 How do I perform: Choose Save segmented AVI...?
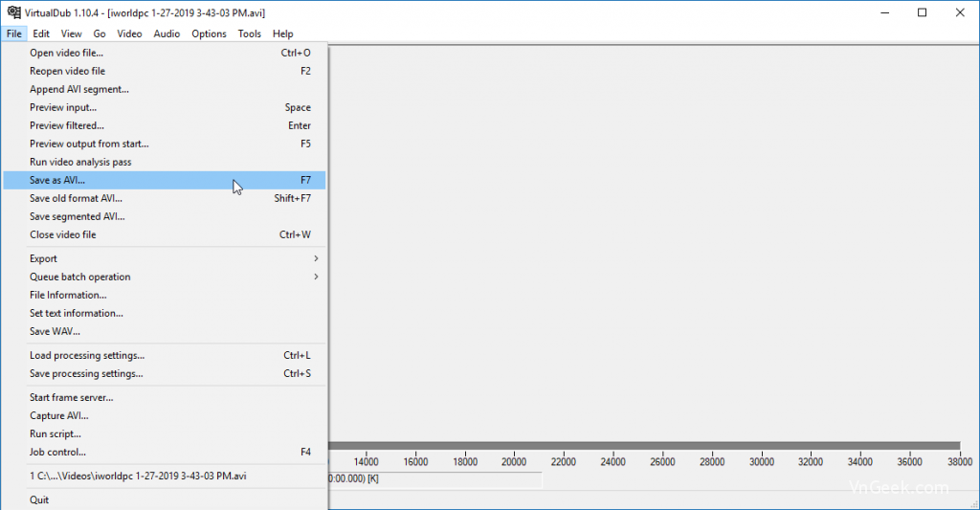pyautogui.click(x=165, y=216)
